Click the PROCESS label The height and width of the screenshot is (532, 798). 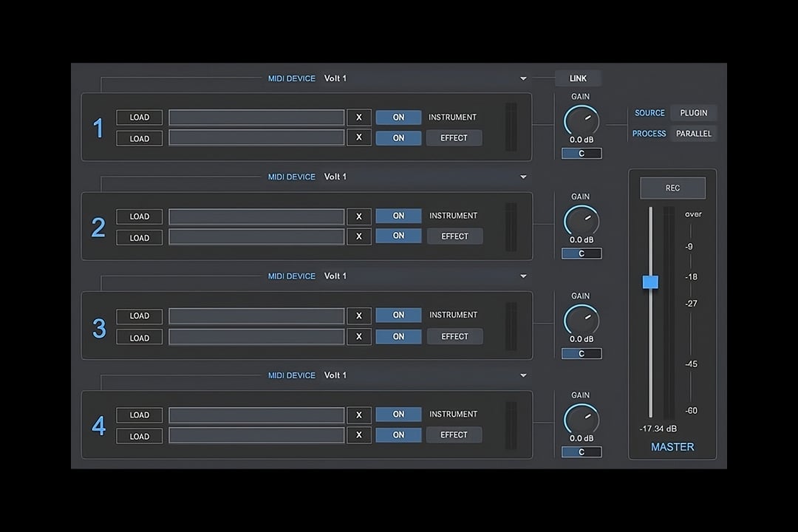point(649,134)
